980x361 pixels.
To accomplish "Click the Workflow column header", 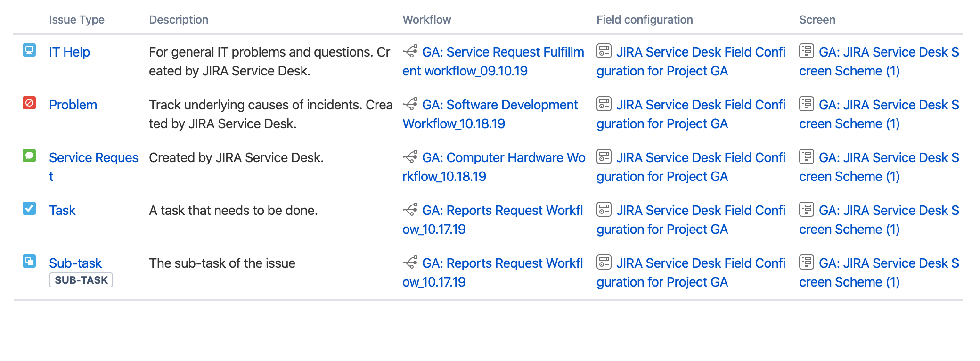I will click(x=427, y=20).
